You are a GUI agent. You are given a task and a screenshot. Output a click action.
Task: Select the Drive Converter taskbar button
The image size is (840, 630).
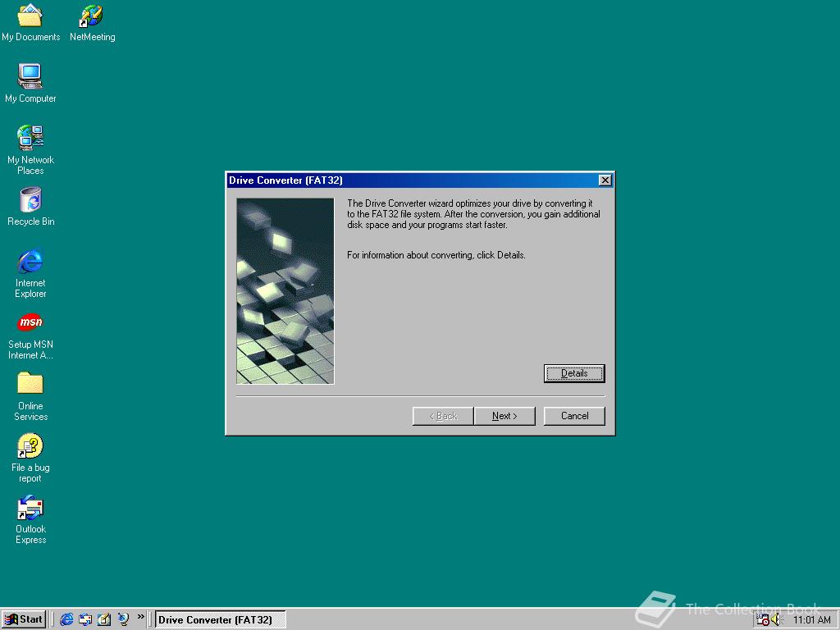tap(219, 619)
